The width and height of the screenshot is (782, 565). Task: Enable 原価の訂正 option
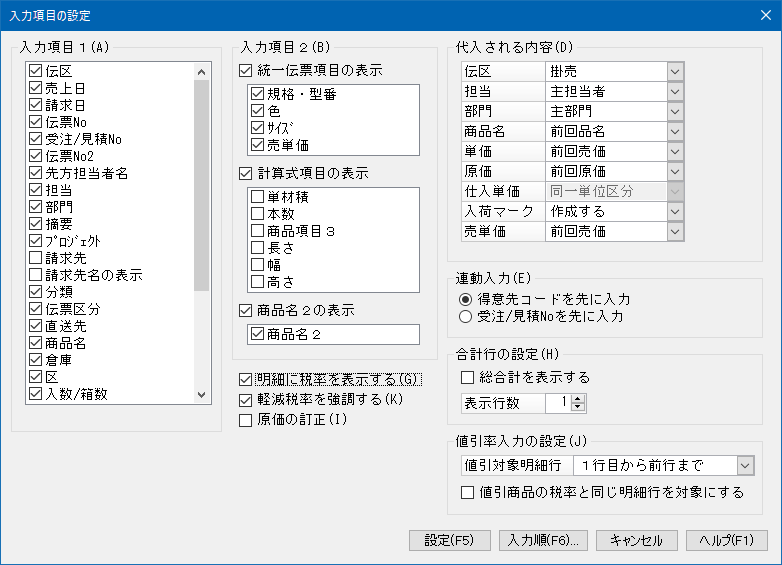(x=247, y=420)
